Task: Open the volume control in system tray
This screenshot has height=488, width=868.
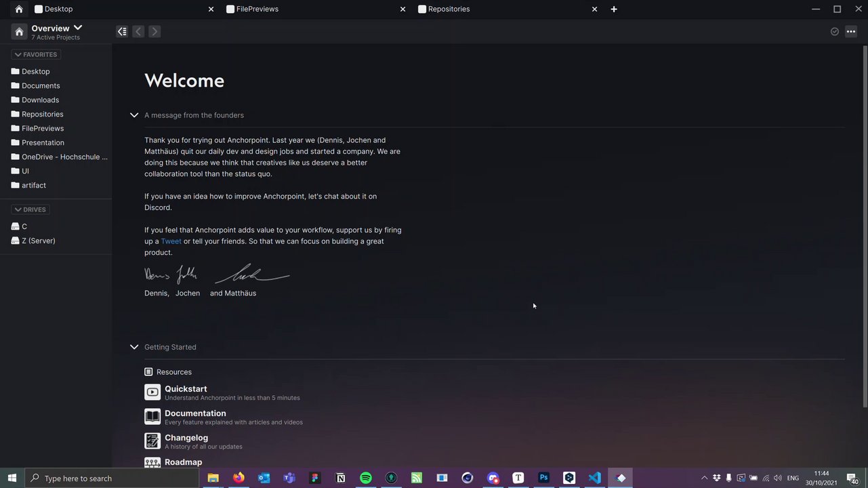Action: pos(777,478)
